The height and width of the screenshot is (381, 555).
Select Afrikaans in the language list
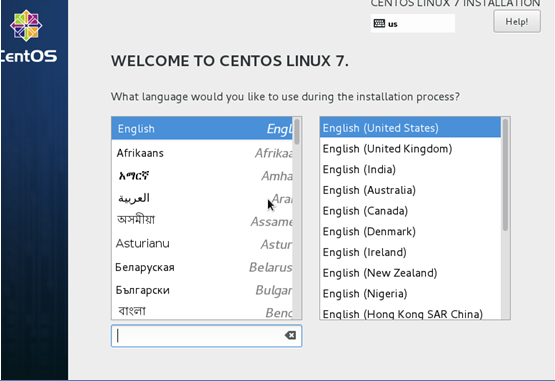202,153
